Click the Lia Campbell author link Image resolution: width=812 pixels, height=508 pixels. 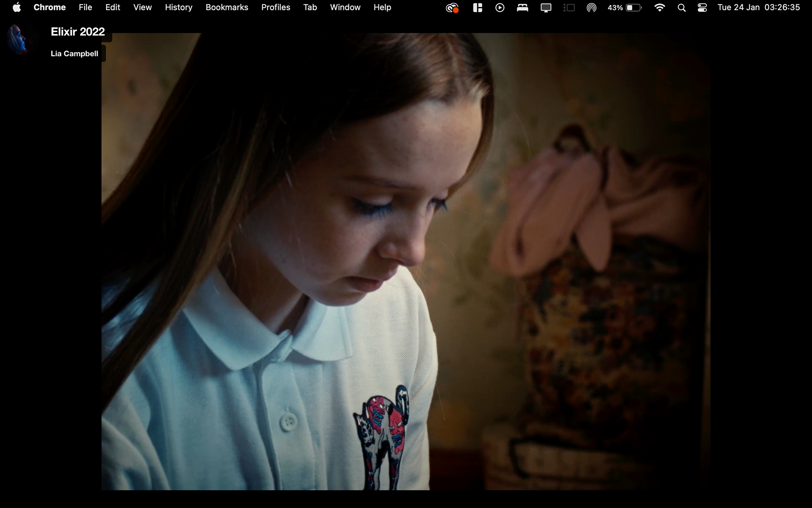(74, 54)
